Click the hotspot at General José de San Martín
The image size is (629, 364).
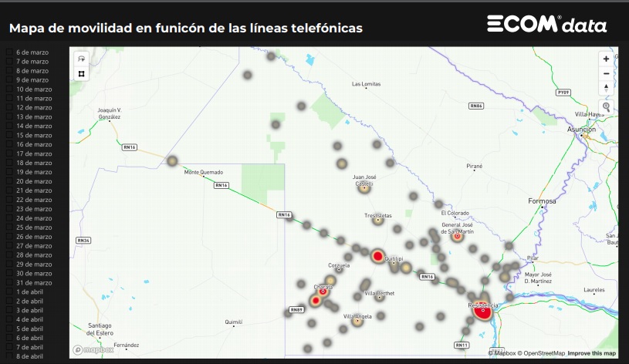457,236
